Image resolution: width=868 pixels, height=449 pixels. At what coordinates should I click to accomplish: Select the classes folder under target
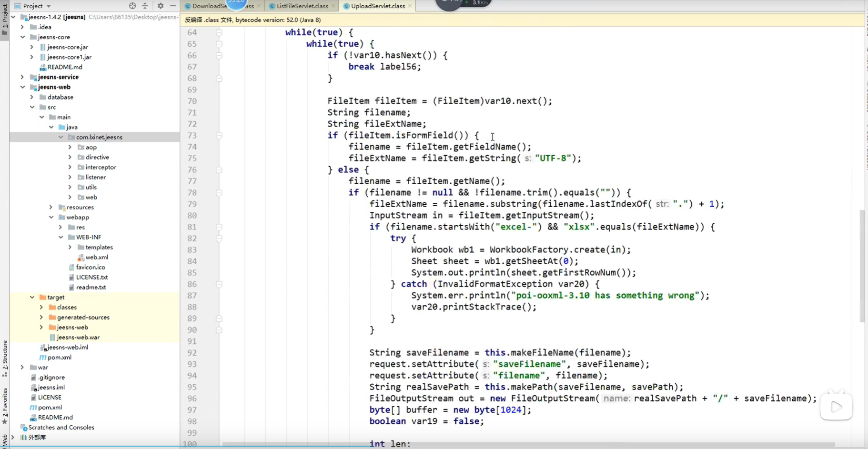coord(67,307)
